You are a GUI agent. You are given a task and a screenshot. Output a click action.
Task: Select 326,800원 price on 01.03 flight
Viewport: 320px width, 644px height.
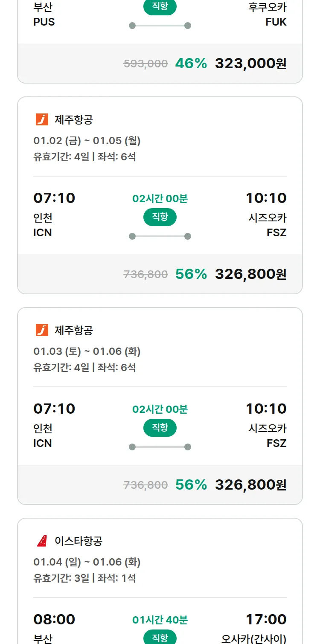coord(250,485)
